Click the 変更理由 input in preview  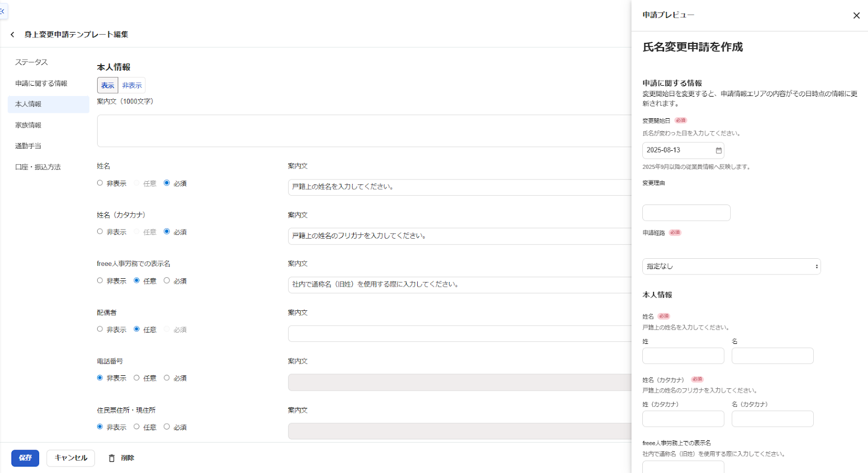pos(686,213)
